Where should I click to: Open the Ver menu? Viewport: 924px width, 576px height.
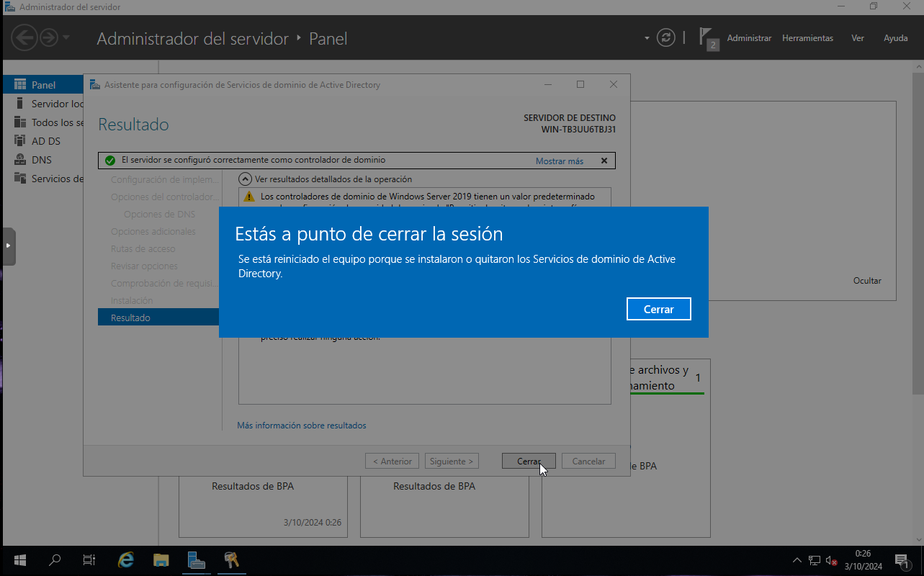pyautogui.click(x=858, y=38)
